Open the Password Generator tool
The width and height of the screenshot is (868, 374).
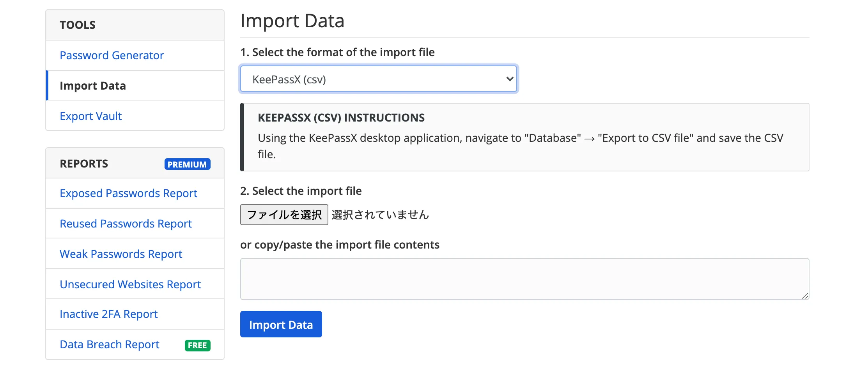point(112,55)
